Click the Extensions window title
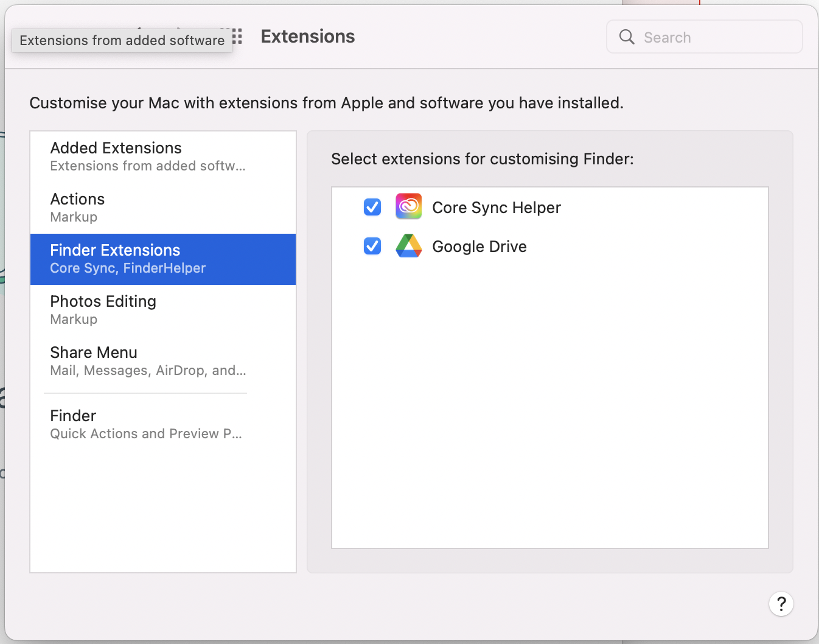 coord(308,37)
